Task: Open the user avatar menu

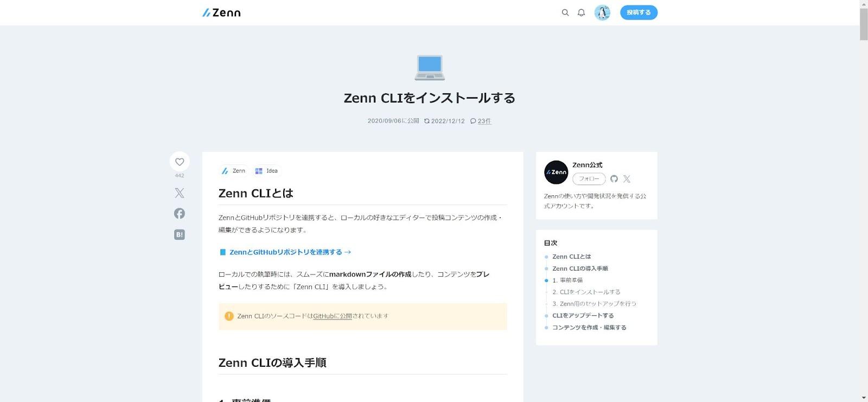Action: click(602, 12)
